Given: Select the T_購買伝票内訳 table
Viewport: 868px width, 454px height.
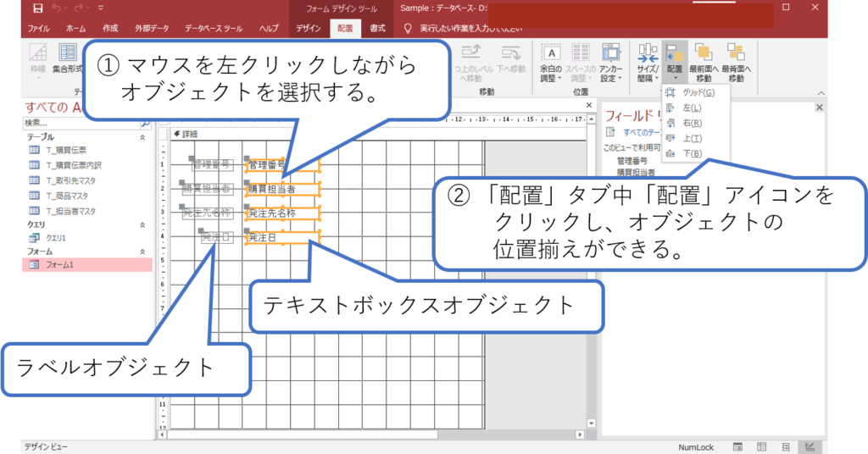Looking at the screenshot, I should click(87, 165).
